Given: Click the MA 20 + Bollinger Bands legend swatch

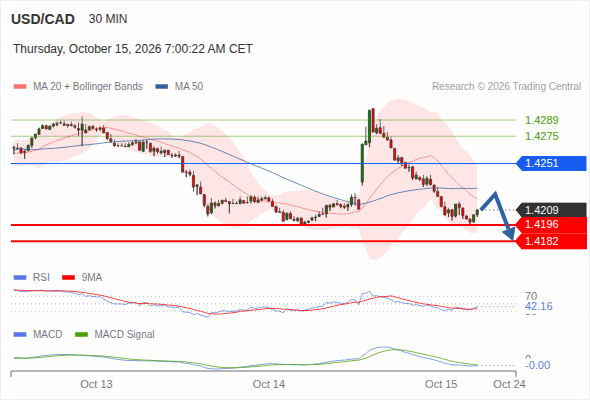Looking at the screenshot, I should coord(20,87).
